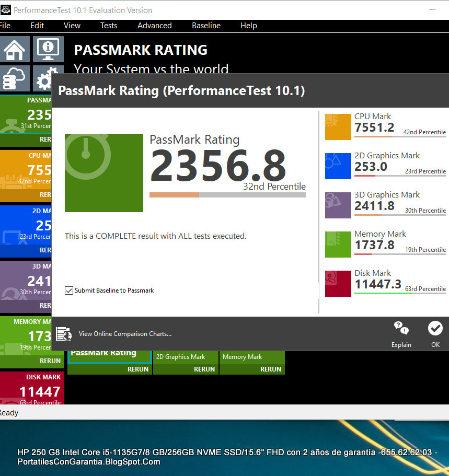This screenshot has width=449, height=476.
Task: Select the 3D Mark sidebar tile
Action: click(x=26, y=281)
